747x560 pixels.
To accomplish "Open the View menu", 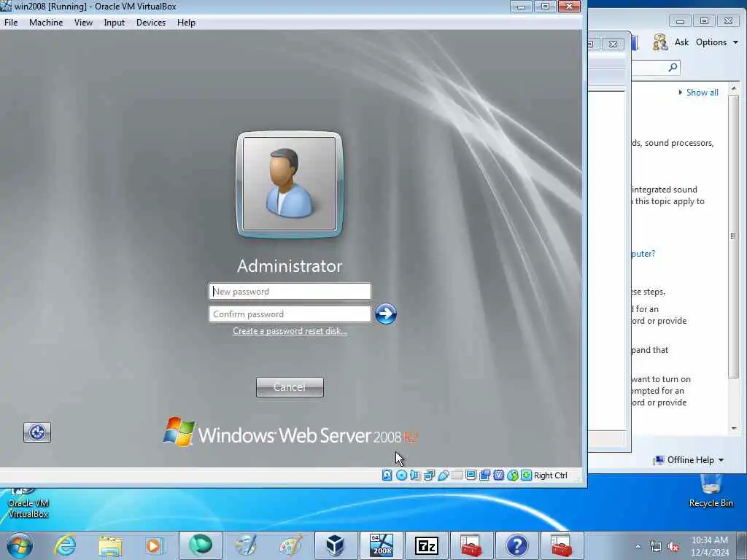I will (x=83, y=23).
